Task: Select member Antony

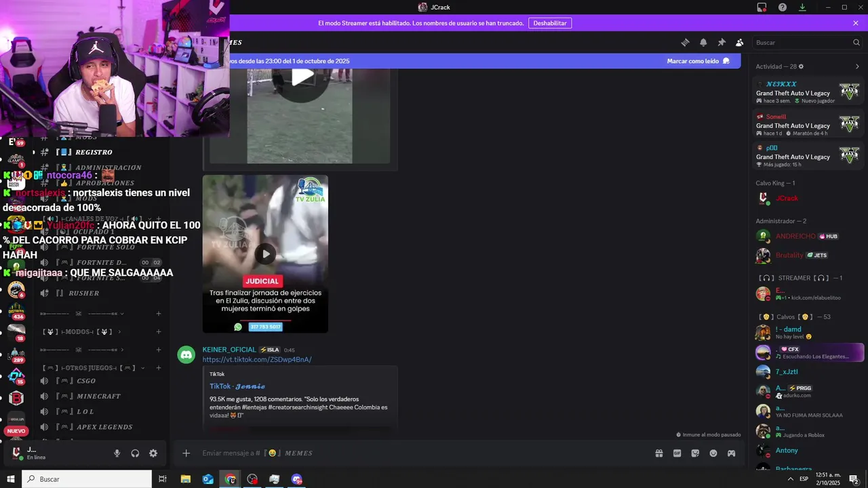Action: [808, 450]
